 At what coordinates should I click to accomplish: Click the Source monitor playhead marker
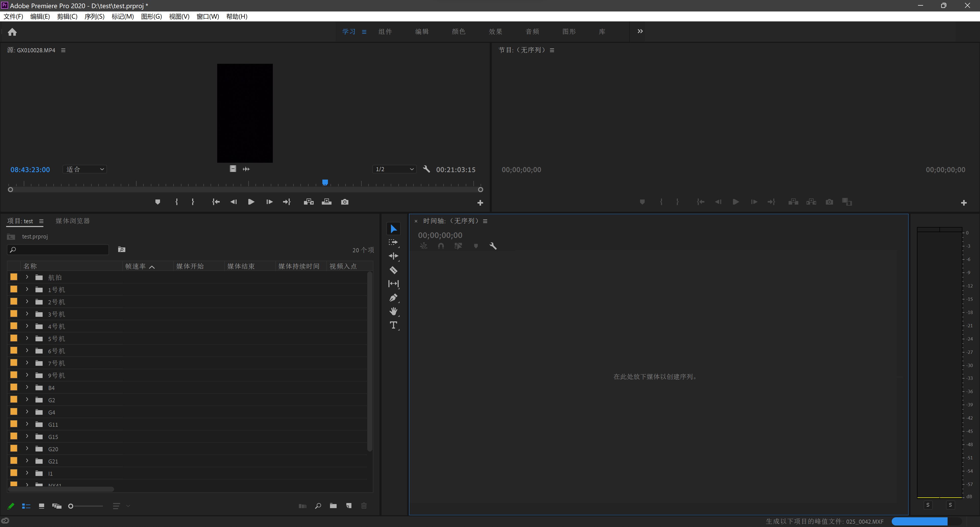click(x=325, y=182)
